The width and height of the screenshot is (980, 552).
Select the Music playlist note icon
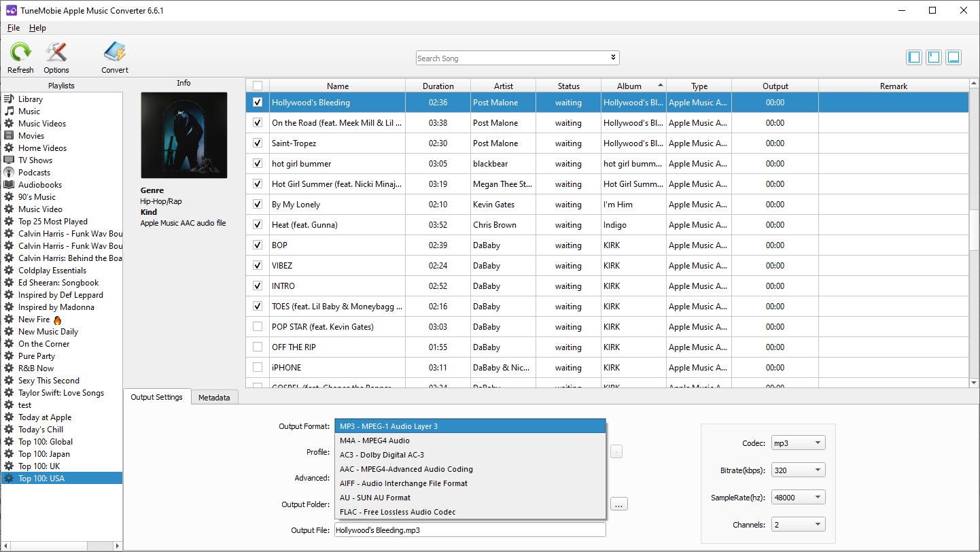click(x=9, y=111)
